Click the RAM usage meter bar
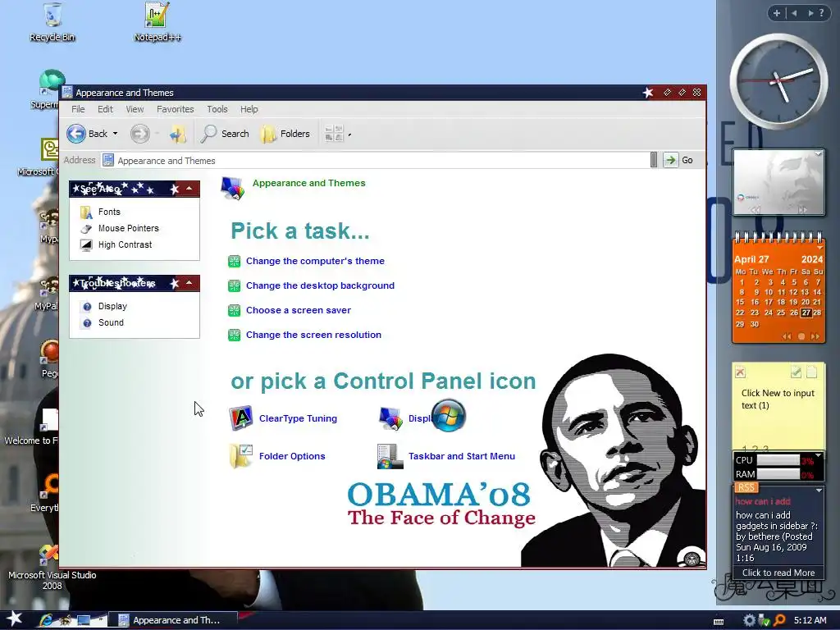Screen dimensions: 840x630 (778, 474)
